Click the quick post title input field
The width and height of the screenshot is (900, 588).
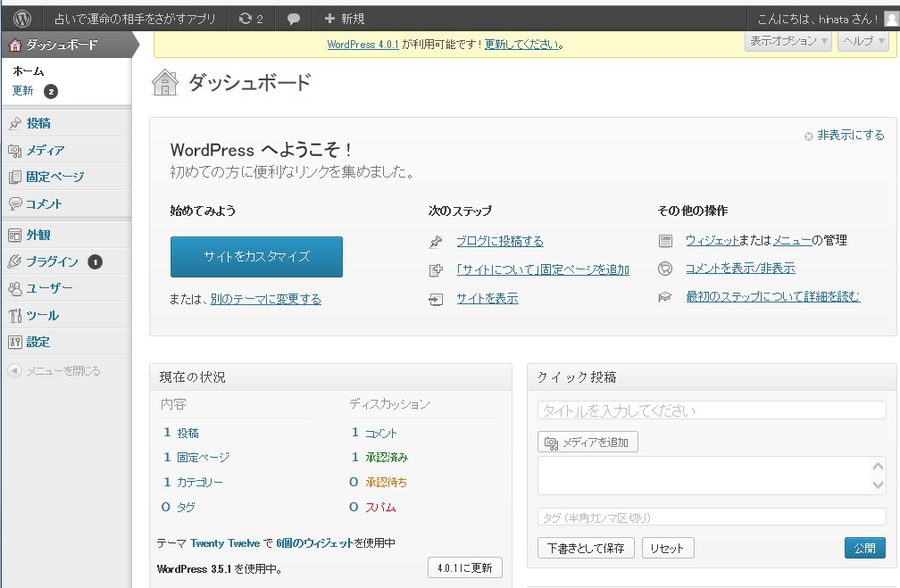pos(712,410)
